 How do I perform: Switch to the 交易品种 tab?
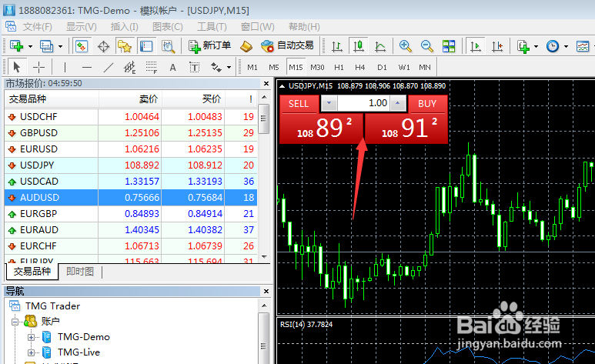32,272
